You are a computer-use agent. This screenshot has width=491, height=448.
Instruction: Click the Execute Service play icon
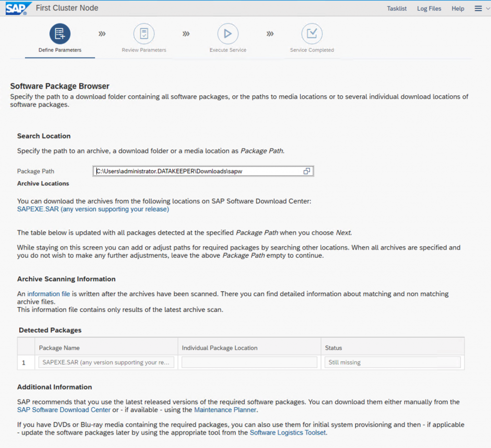[x=228, y=34]
